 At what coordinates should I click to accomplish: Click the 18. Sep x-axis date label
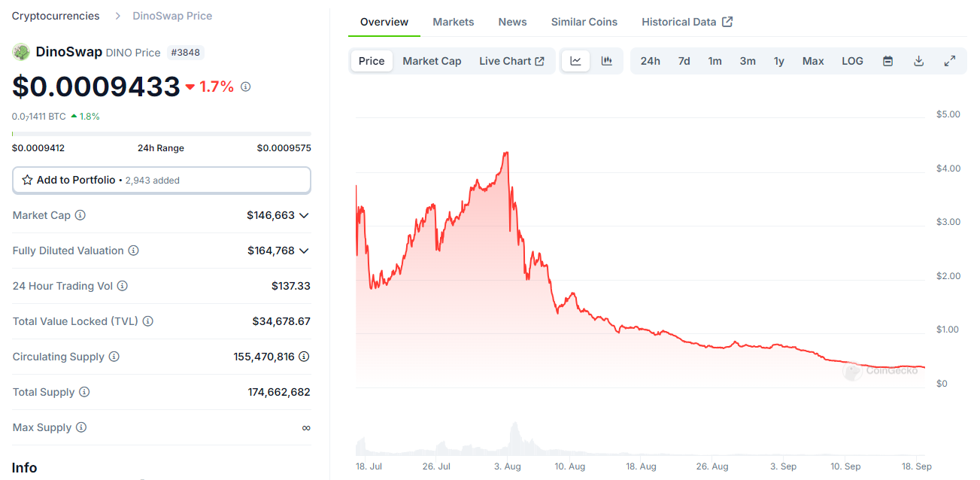917,466
